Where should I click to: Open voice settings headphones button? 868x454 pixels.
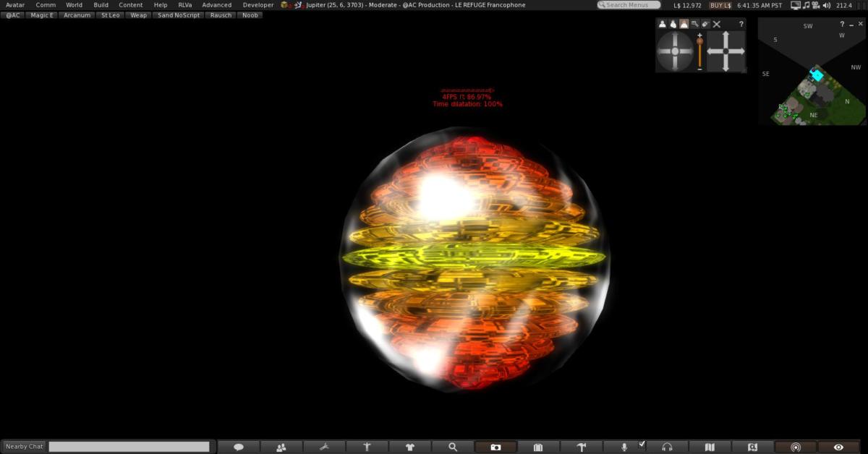point(667,447)
